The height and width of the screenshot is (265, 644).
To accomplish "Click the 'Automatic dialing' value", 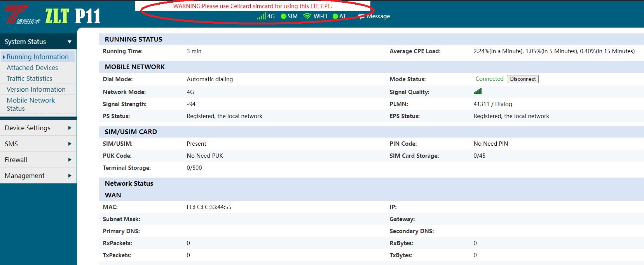I will pyautogui.click(x=209, y=79).
